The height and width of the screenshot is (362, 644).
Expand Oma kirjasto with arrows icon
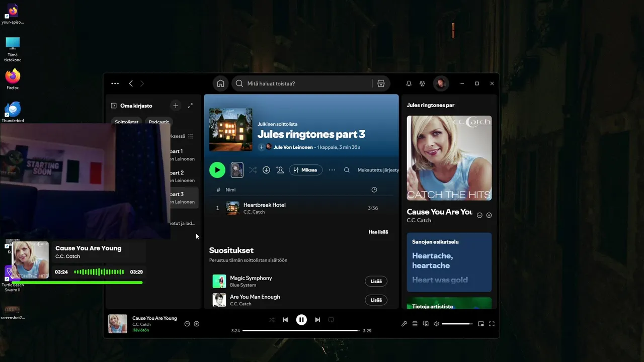pyautogui.click(x=190, y=106)
